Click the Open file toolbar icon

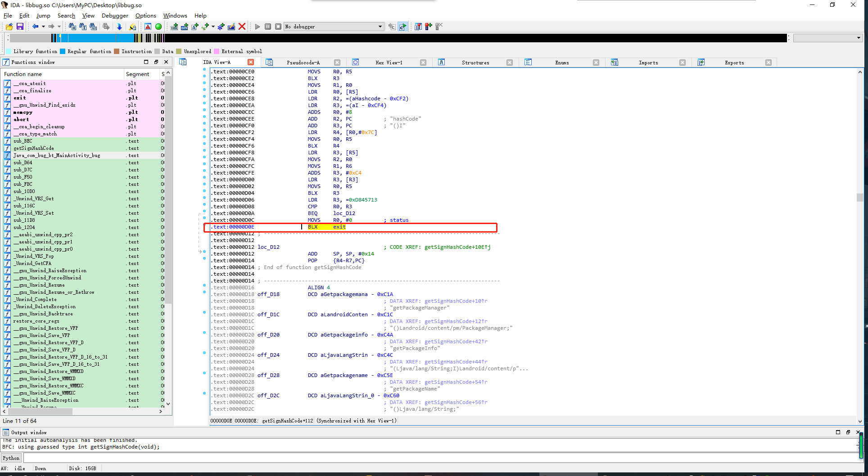(x=9, y=27)
